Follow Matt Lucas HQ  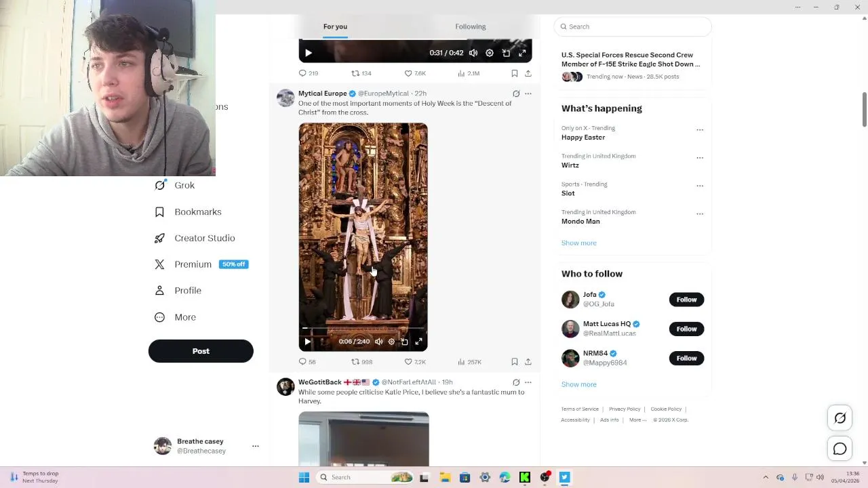click(686, 329)
